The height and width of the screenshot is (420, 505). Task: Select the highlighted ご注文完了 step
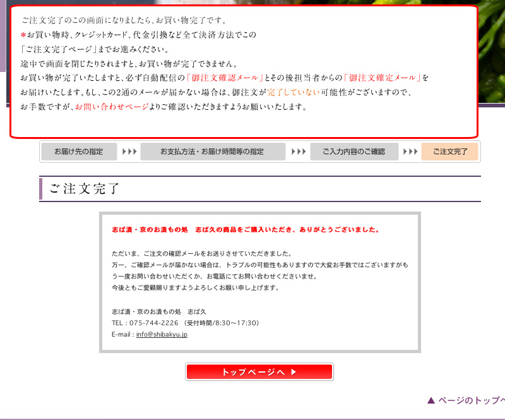point(450,151)
